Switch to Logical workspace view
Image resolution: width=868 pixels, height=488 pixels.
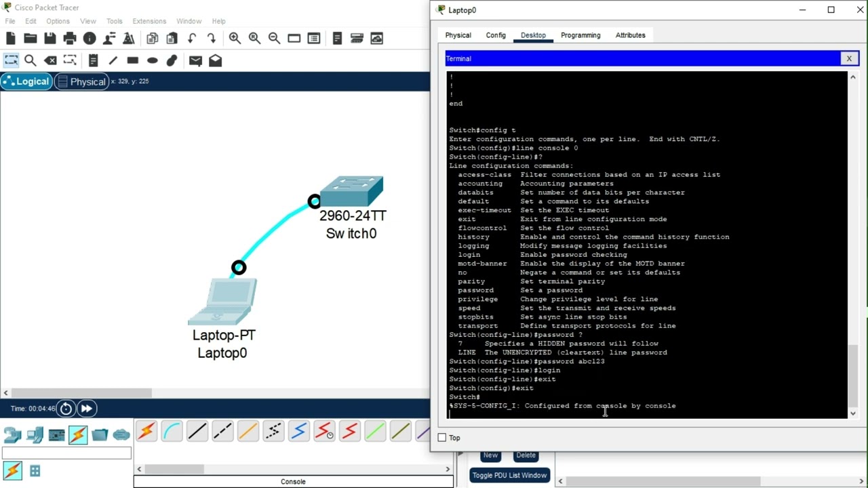coord(26,81)
